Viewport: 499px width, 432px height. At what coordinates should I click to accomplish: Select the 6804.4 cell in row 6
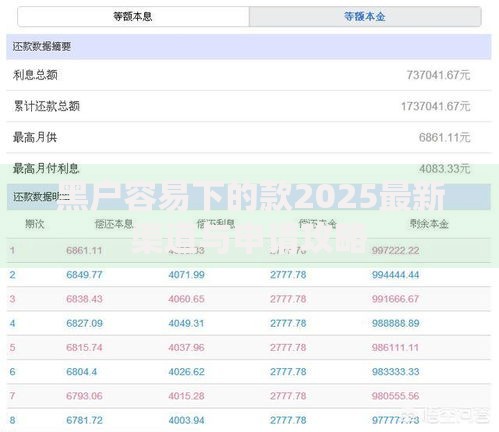(81, 372)
